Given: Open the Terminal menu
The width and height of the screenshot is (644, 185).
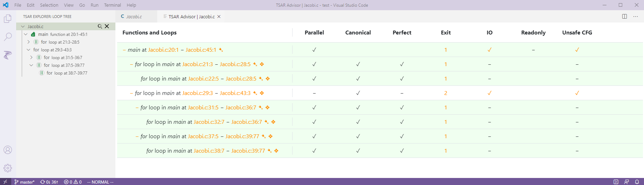Looking at the screenshot, I should click(x=113, y=5).
